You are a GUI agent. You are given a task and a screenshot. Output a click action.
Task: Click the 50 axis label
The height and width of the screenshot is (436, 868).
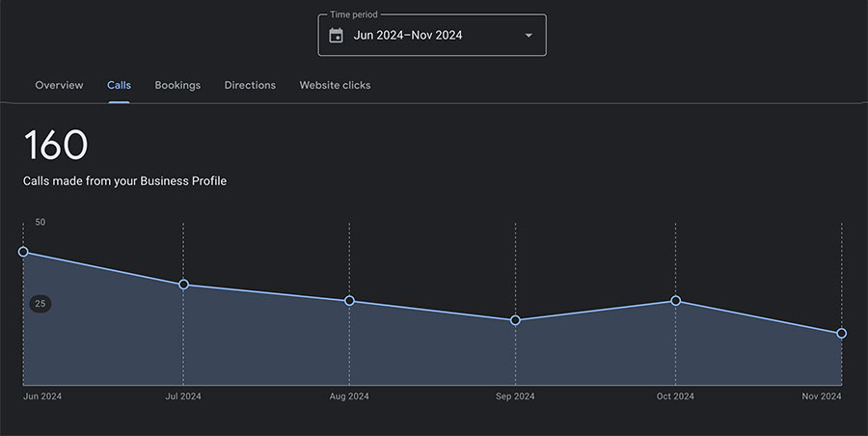click(x=41, y=222)
